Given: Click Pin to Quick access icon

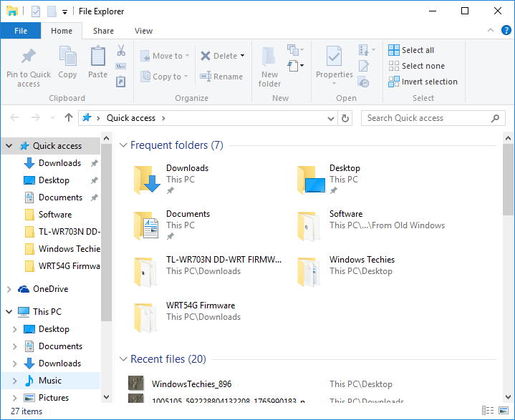Looking at the screenshot, I should tap(28, 57).
